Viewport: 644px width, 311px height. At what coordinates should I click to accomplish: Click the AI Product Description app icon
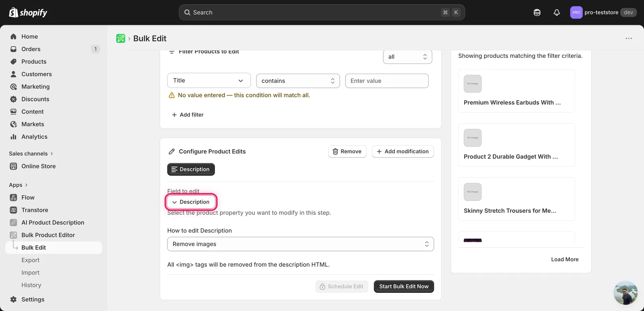pyautogui.click(x=13, y=222)
